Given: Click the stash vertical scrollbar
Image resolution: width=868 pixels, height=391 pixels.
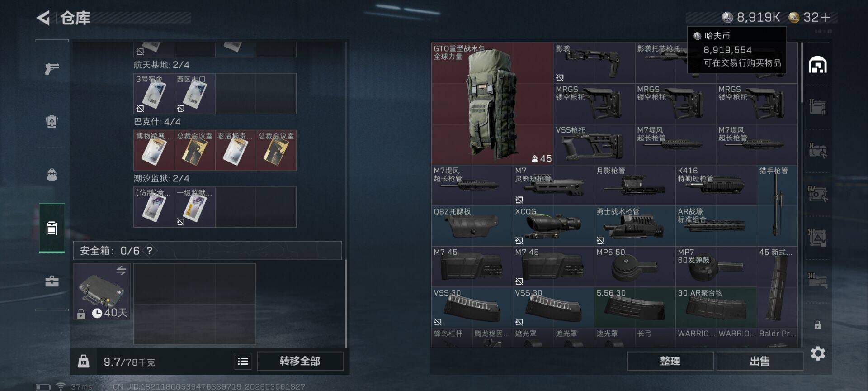Looking at the screenshot, I should (x=802, y=72).
